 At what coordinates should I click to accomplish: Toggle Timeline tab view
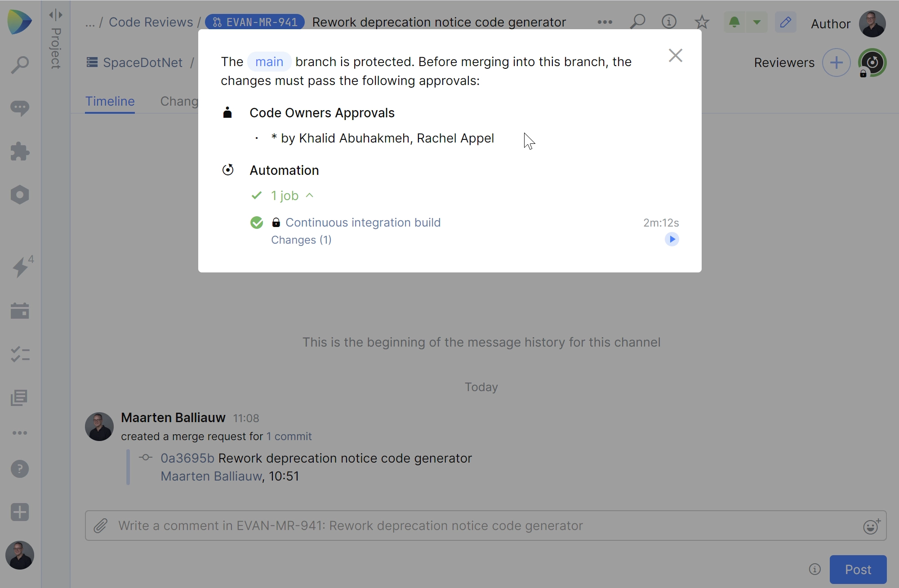click(x=109, y=101)
